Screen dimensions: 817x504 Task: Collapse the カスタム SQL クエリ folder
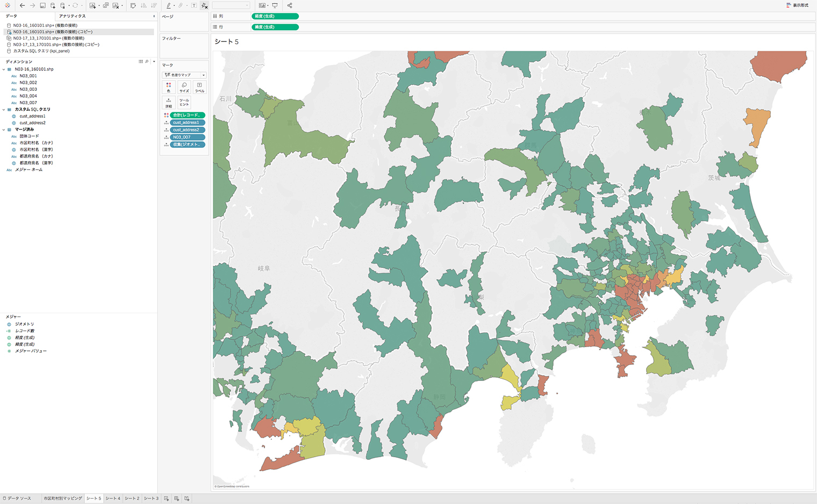4,110
